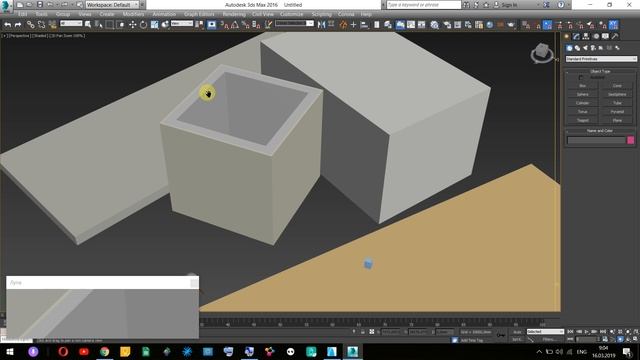Open the Help menu
The width and height of the screenshot is (640, 360).
click(366, 14)
